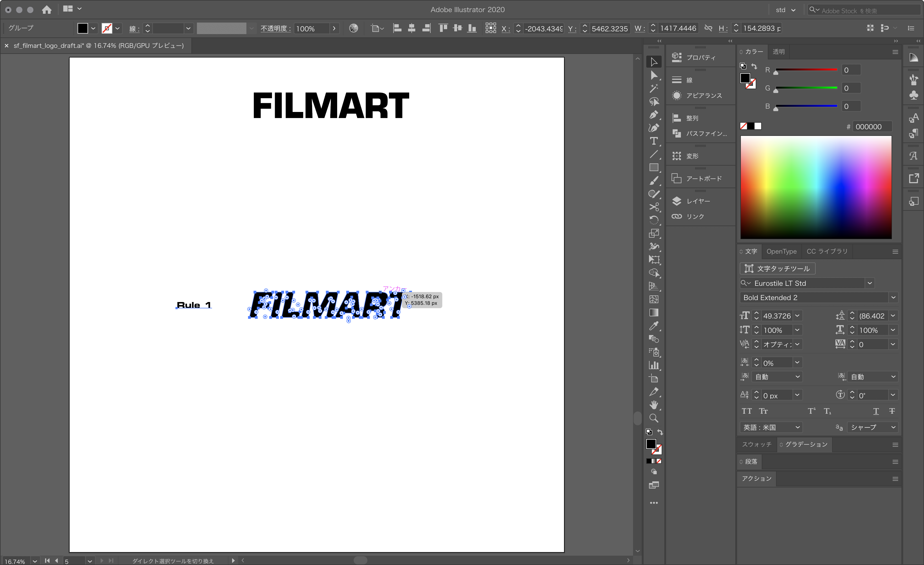Select the Lasso tool
The width and height of the screenshot is (924, 565).
[x=654, y=102]
